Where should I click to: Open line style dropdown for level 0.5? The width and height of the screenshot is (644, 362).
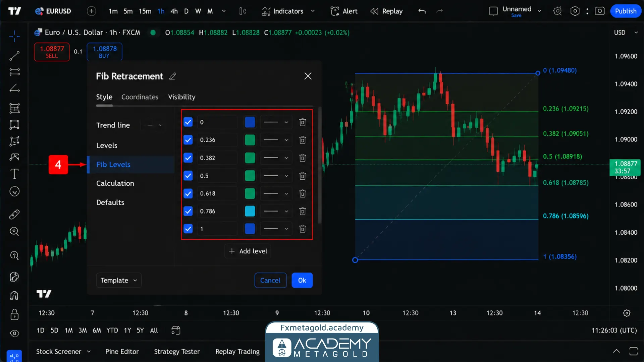(276, 176)
